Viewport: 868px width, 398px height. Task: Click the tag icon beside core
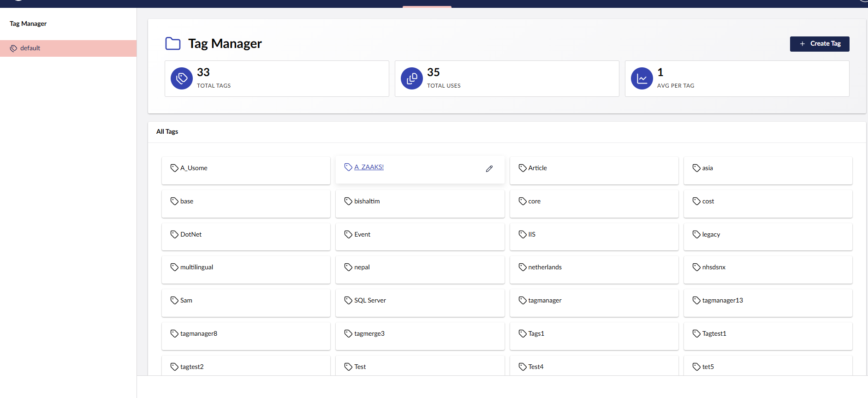tap(523, 201)
